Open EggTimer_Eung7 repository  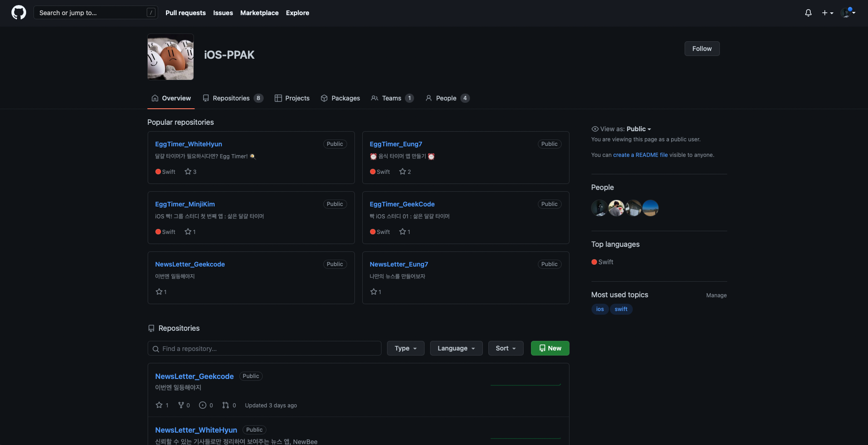click(396, 144)
